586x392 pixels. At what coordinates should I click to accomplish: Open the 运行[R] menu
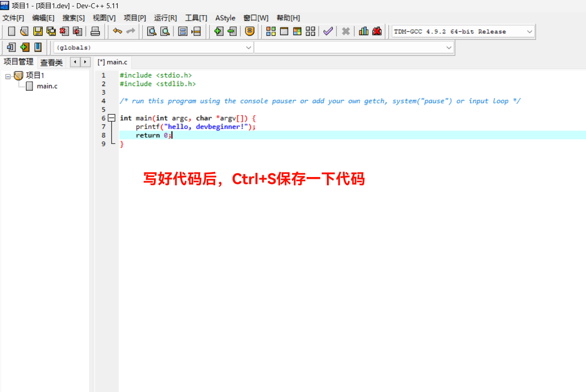coord(165,18)
